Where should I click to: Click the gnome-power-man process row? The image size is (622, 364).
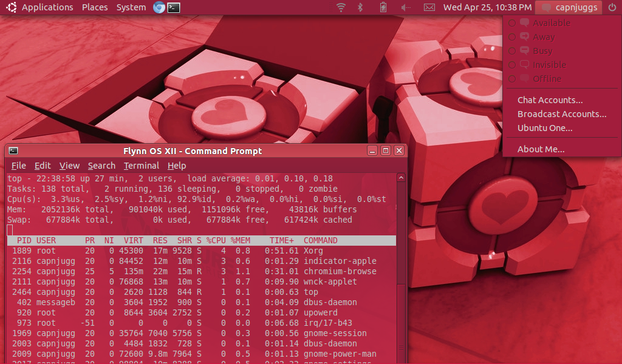tap(202, 354)
